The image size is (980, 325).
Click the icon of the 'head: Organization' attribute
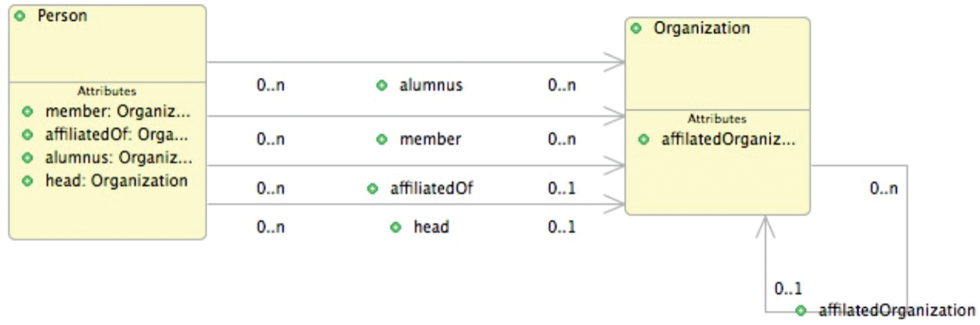coord(28,181)
